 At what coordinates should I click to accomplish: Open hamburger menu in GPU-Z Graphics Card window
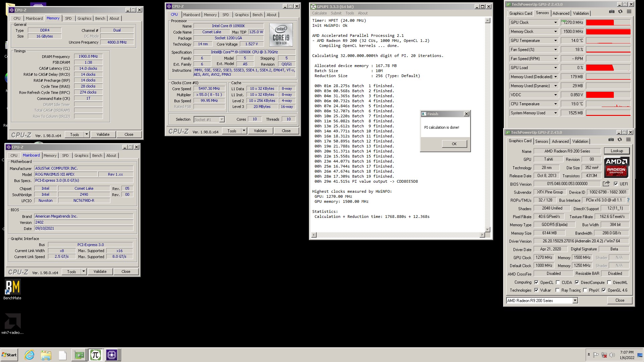click(x=628, y=139)
